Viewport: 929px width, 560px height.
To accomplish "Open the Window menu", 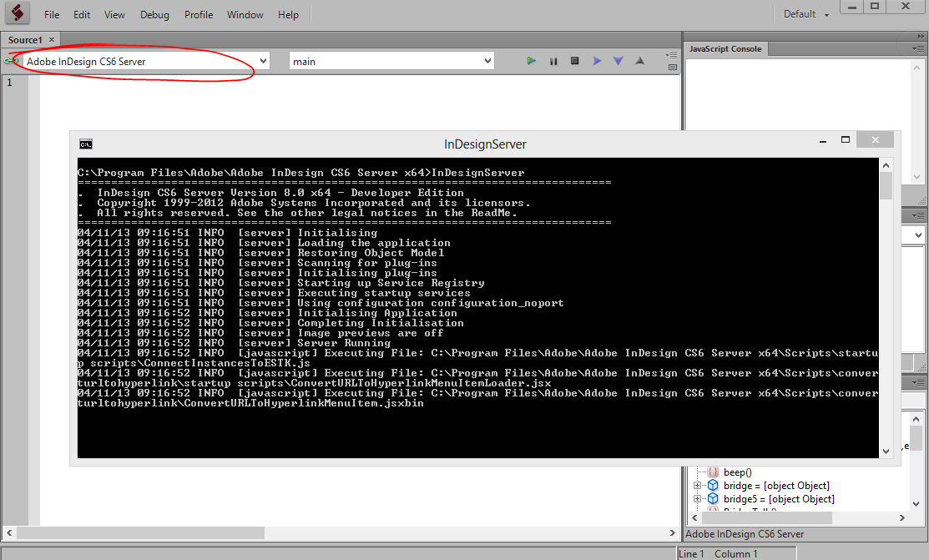I will 245,15.
